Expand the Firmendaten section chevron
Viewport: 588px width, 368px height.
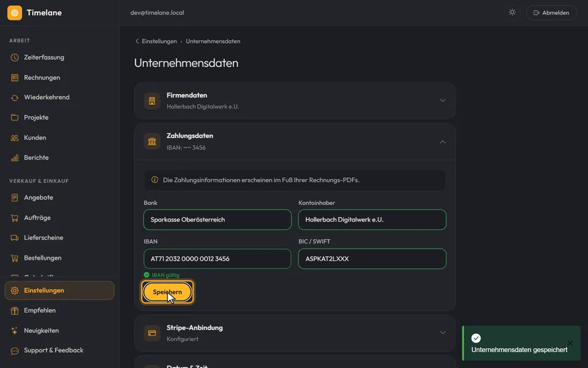(x=442, y=101)
